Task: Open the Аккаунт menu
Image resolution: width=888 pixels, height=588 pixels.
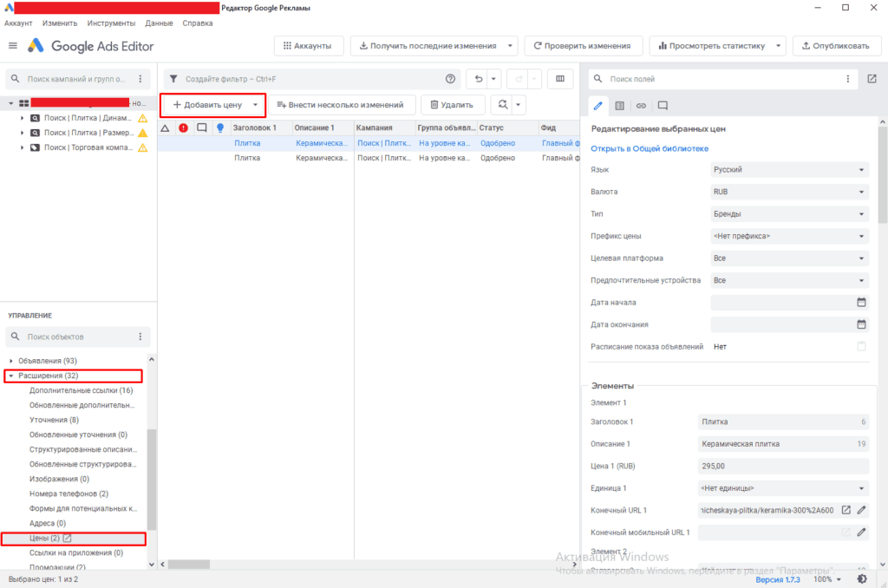Action: 18,23
